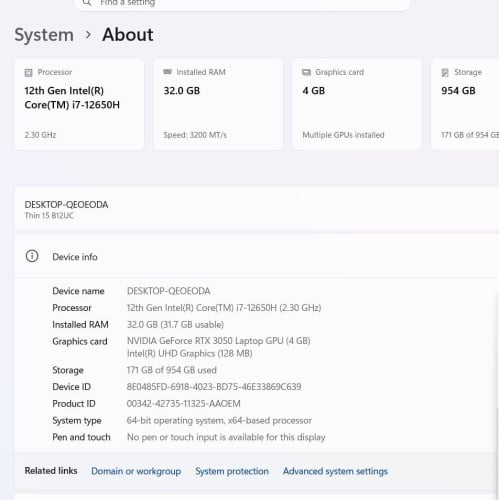Select the Device name row label

(x=78, y=291)
